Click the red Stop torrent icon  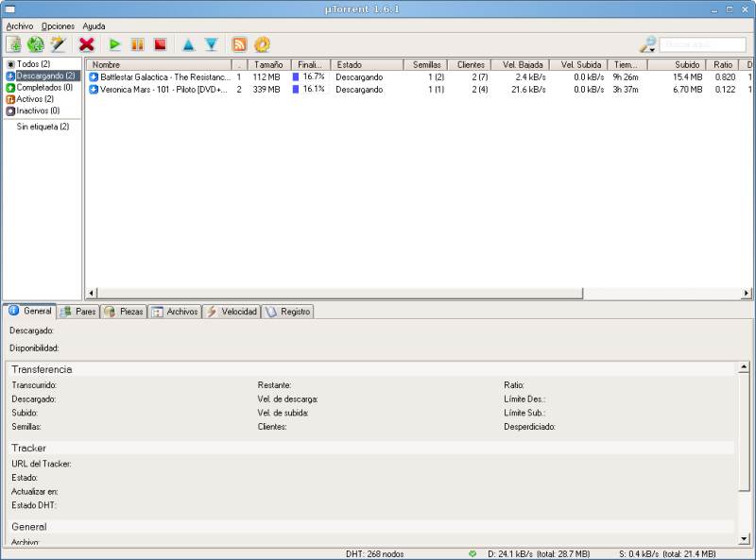click(160, 44)
